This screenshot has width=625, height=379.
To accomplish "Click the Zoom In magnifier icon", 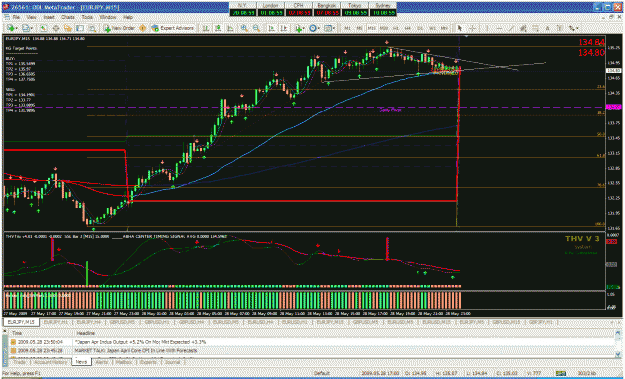I will (x=244, y=28).
